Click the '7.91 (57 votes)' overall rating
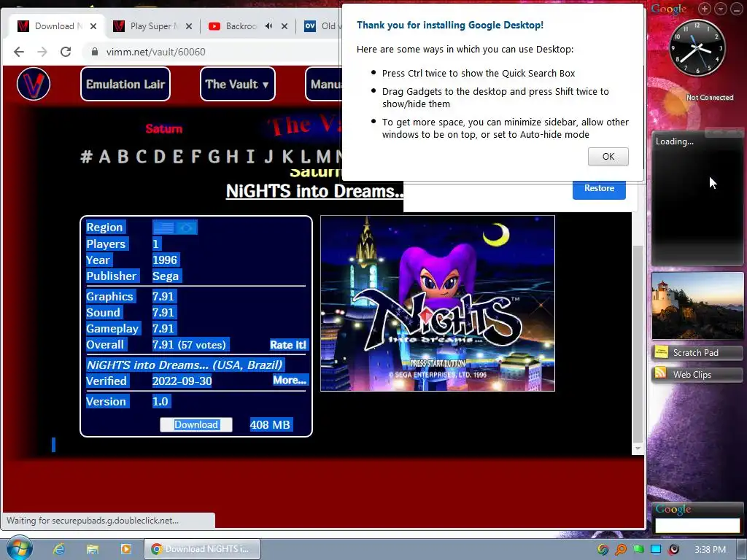This screenshot has width=747, height=560. (189, 345)
